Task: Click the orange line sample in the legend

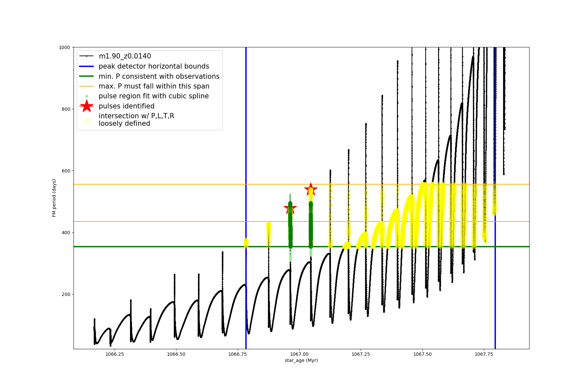Action: (x=87, y=86)
